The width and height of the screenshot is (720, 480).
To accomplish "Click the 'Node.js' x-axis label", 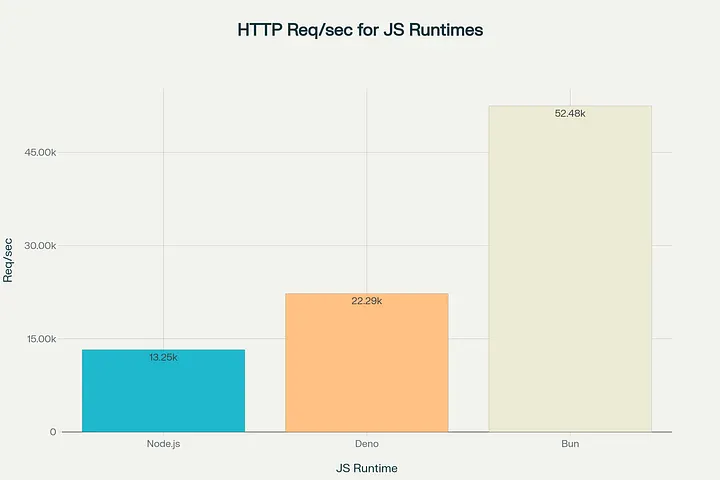I will (x=163, y=444).
